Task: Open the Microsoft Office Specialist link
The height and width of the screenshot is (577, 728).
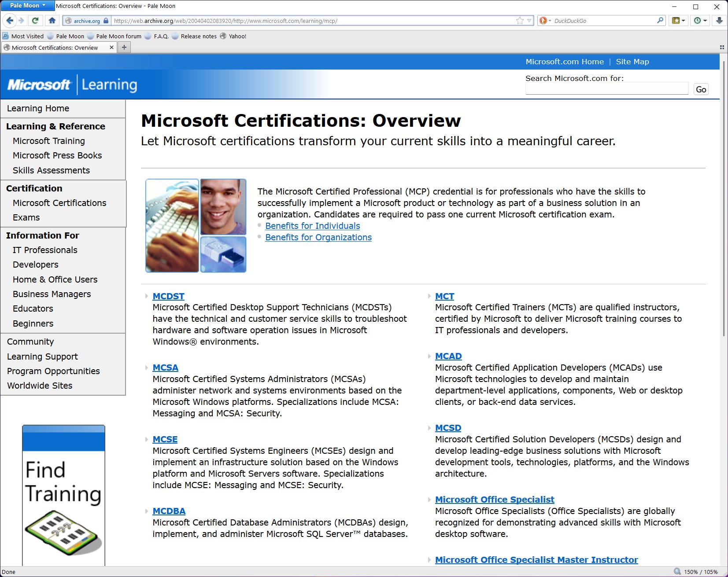Action: (495, 500)
